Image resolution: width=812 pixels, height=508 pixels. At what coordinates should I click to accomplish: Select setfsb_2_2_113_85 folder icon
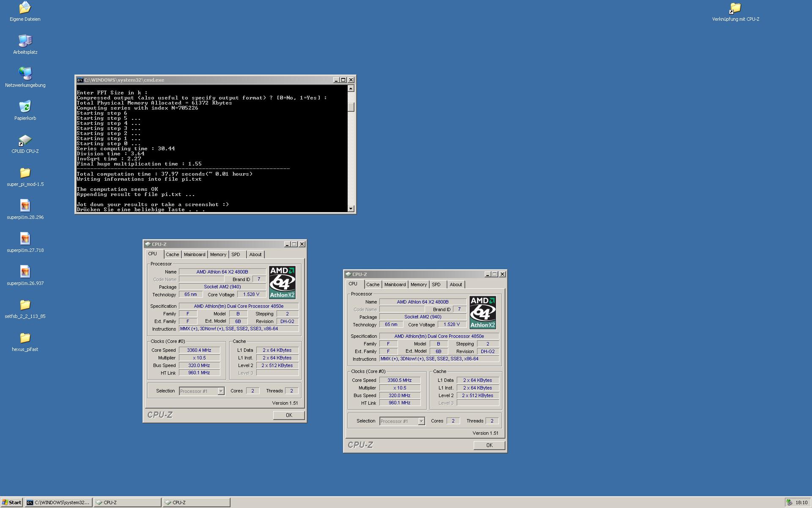point(25,305)
